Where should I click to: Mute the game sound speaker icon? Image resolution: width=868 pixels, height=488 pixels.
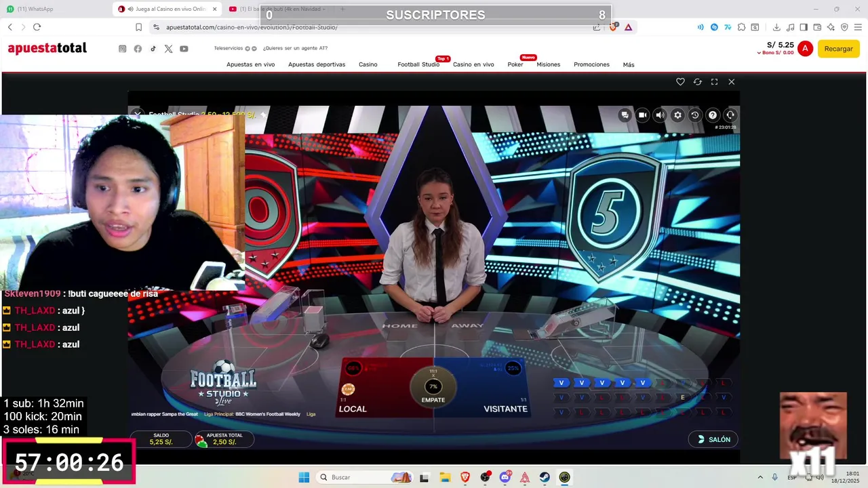(x=660, y=115)
